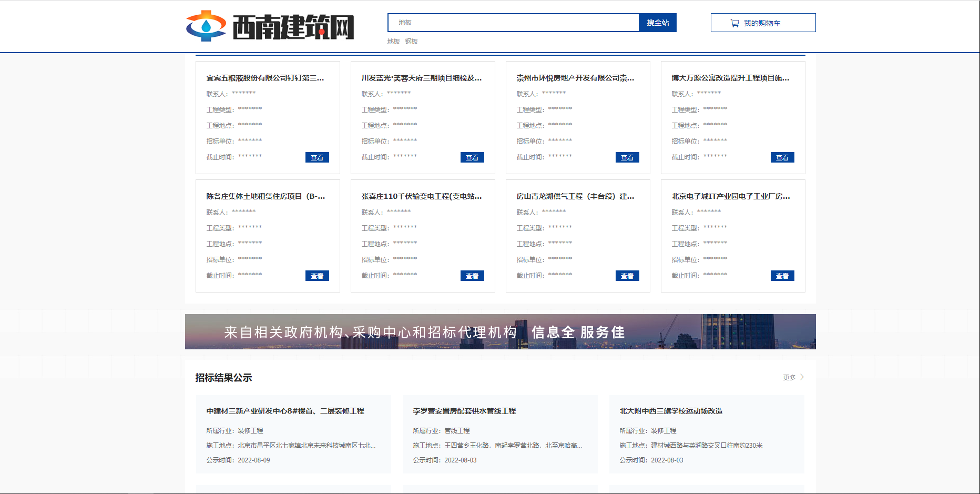Click the 搜全站 search button

[x=658, y=23]
